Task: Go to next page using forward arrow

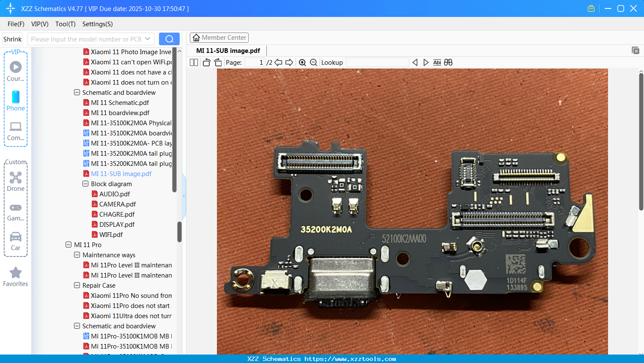Action: tap(289, 62)
